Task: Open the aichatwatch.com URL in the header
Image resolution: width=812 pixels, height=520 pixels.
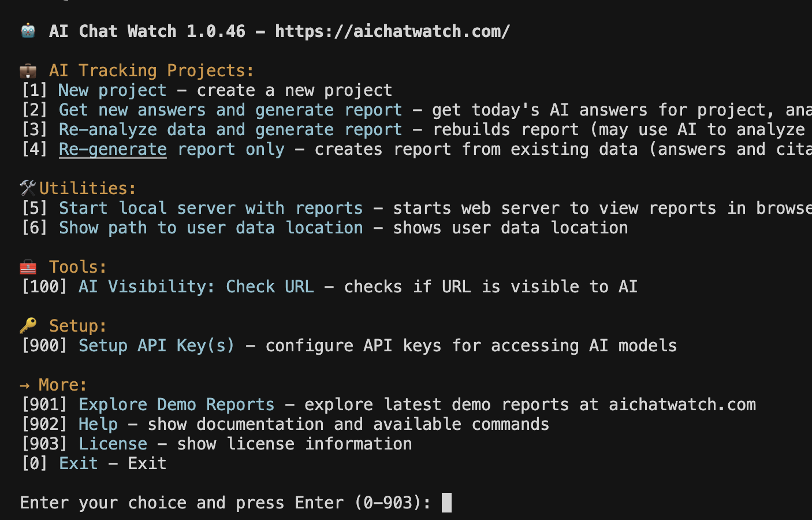Action: 392,31
